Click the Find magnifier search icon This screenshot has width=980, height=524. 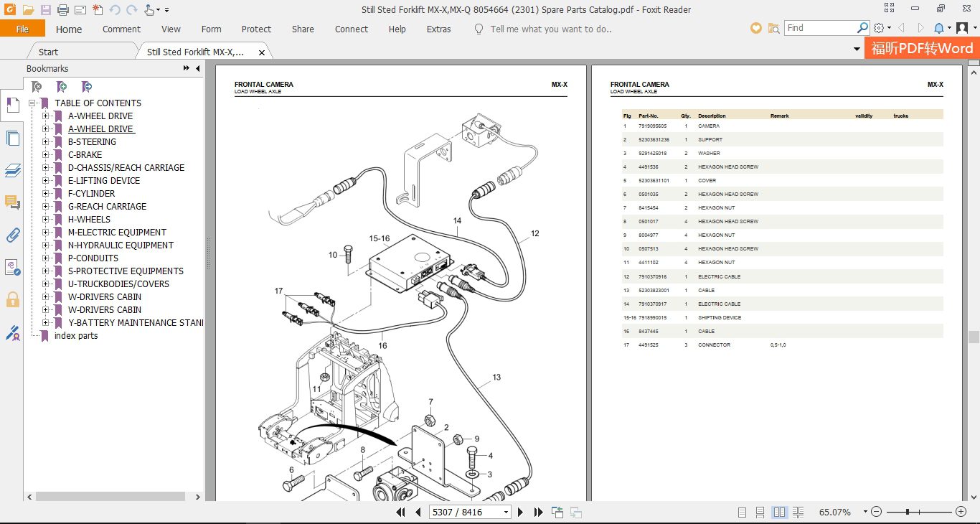pyautogui.click(x=863, y=28)
